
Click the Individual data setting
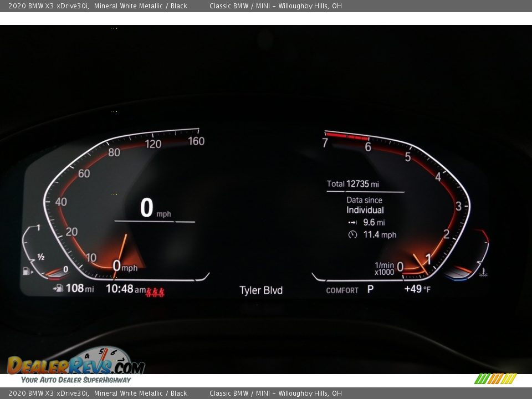pos(365,210)
